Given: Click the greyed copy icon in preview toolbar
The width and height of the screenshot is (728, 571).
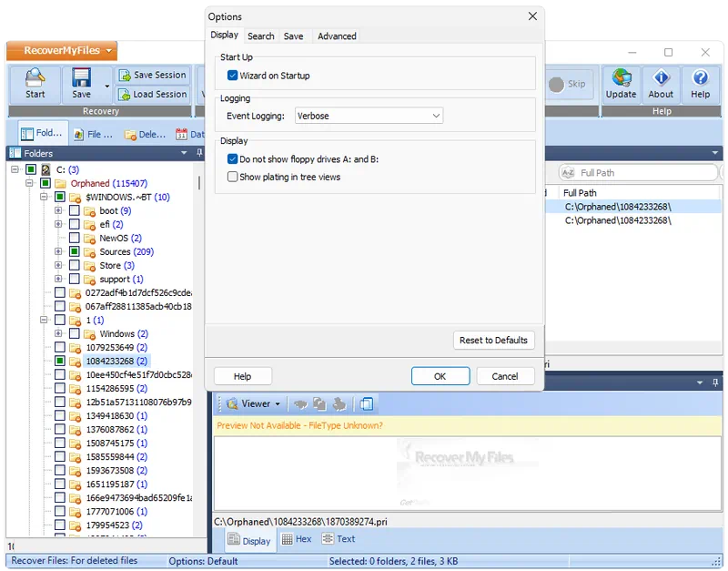Looking at the screenshot, I should (319, 403).
